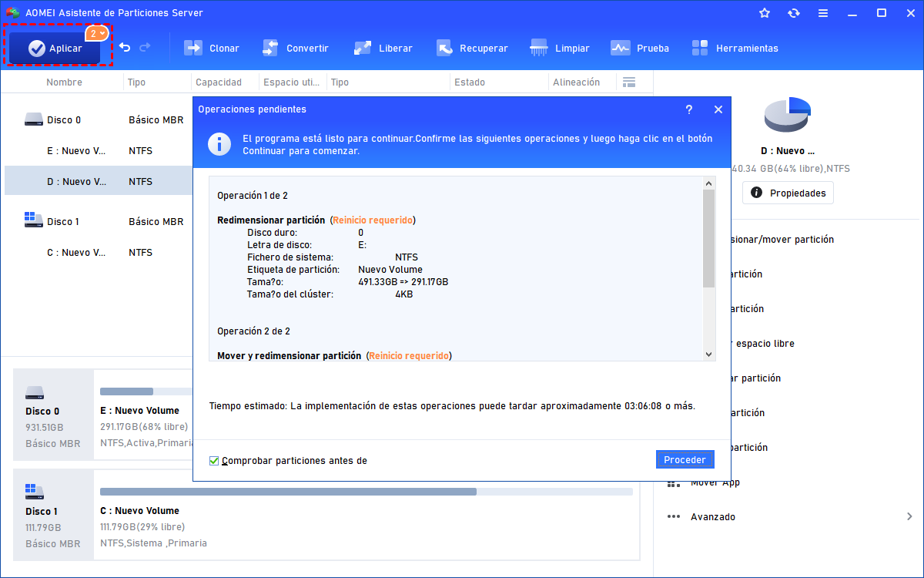
Task: Sort by the Nombre column header
Action: tap(64, 82)
